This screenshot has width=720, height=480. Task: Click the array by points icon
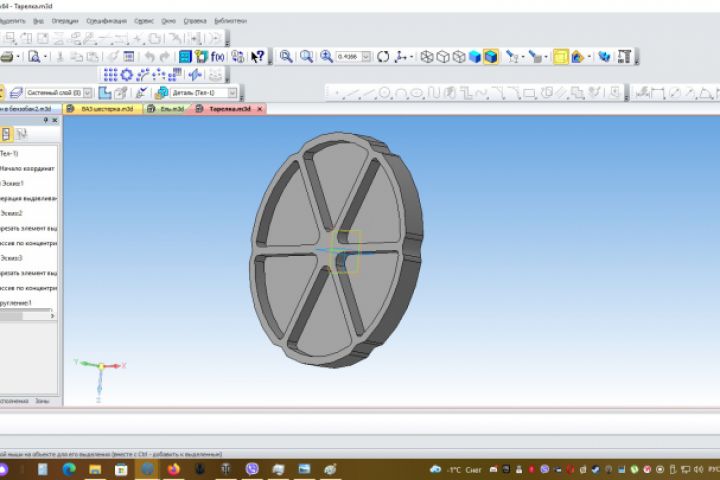pyautogui.click(x=158, y=74)
